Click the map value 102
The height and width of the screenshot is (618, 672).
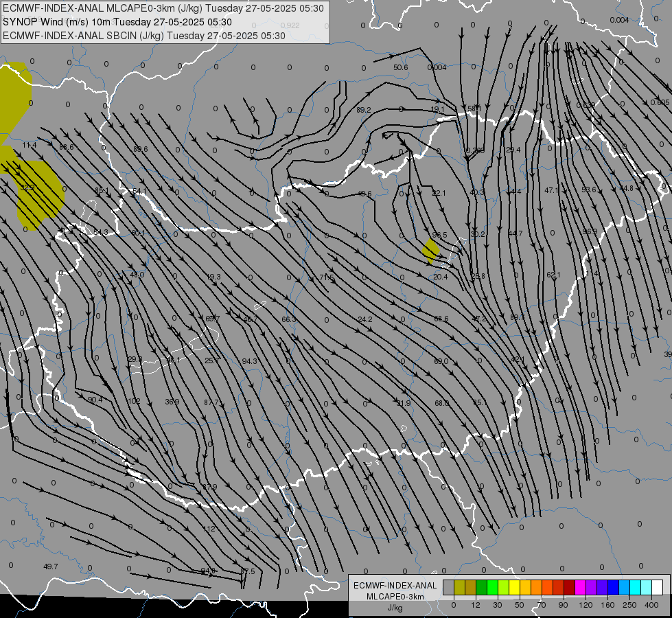(134, 401)
